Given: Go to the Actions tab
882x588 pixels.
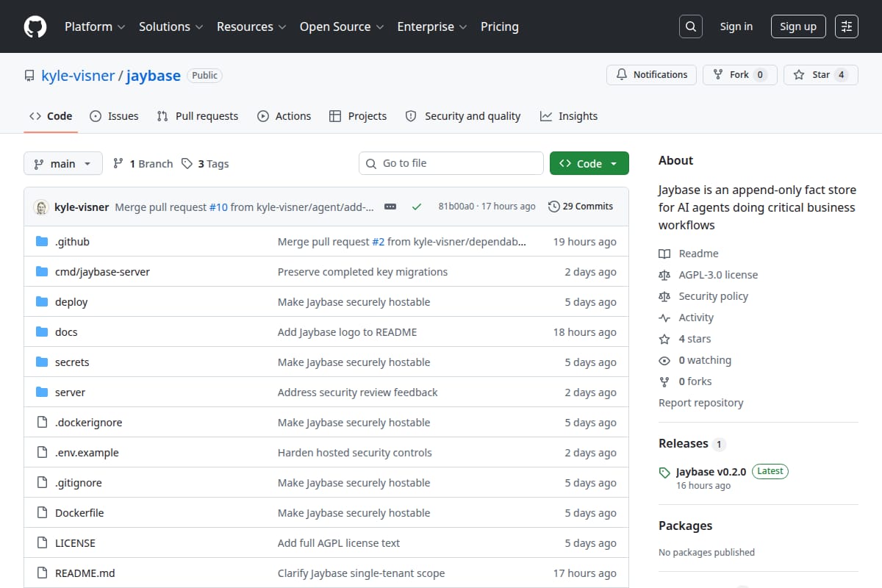Looking at the screenshot, I should tap(284, 116).
